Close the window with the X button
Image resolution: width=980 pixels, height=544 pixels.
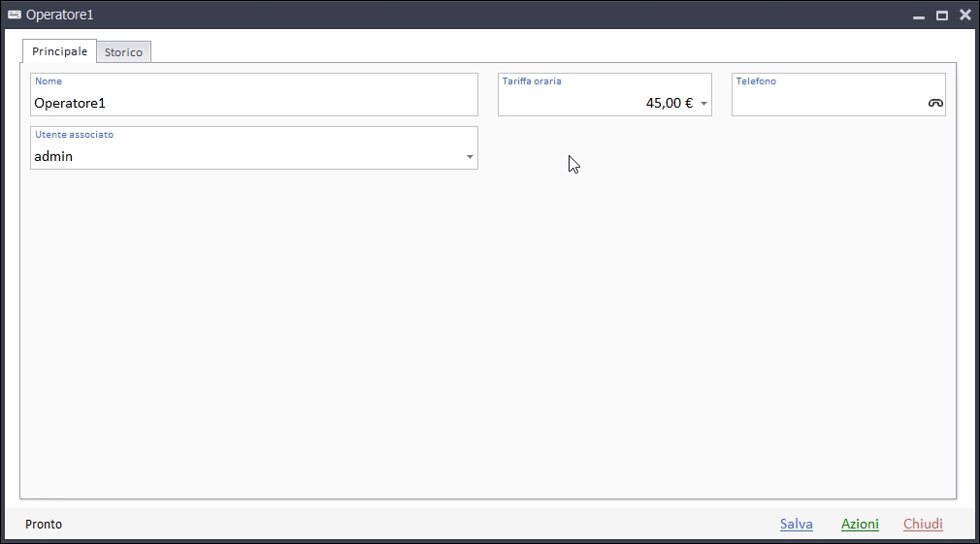(x=964, y=16)
